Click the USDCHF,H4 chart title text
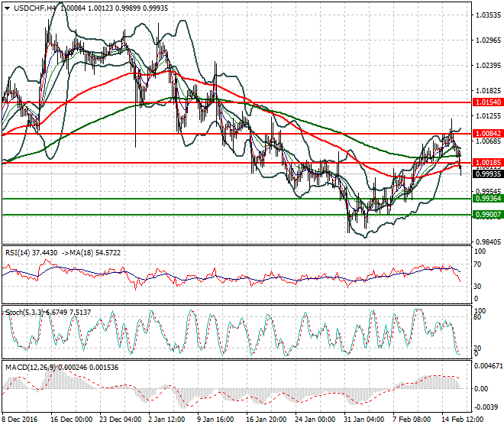This screenshot has width=504, height=428. tap(34, 8)
